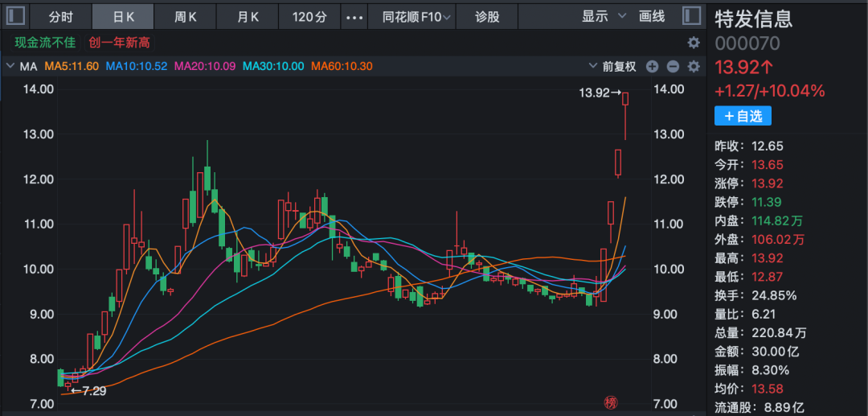868x416 pixels.
Task: Open MA indicator settings gear
Action: (693, 67)
